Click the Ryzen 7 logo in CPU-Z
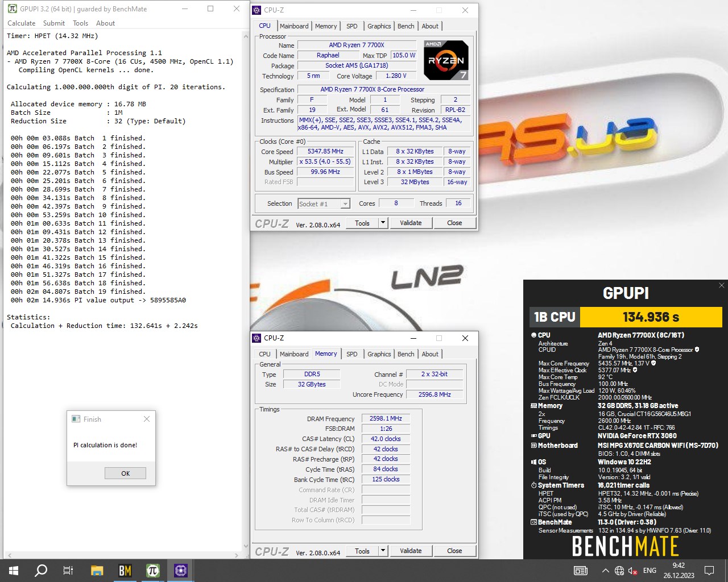 pyautogui.click(x=446, y=60)
